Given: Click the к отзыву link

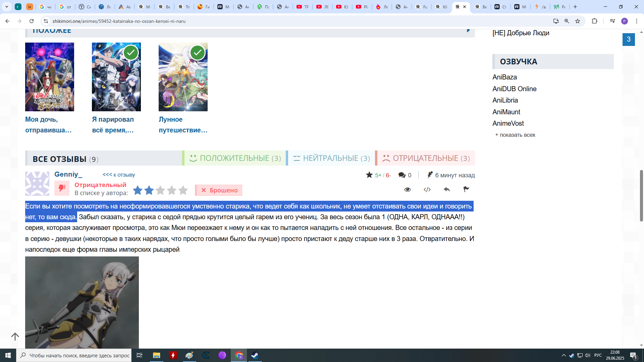Looking at the screenshot, I should (x=119, y=175).
